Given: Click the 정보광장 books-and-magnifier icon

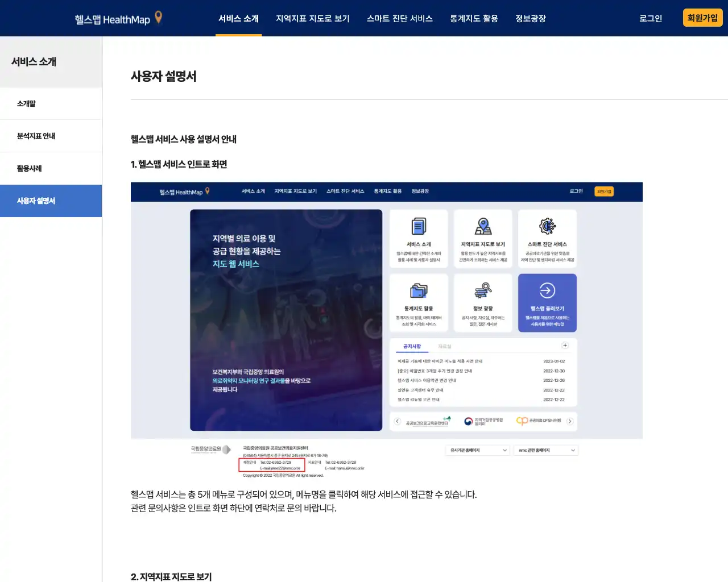Looking at the screenshot, I should click(x=483, y=290).
